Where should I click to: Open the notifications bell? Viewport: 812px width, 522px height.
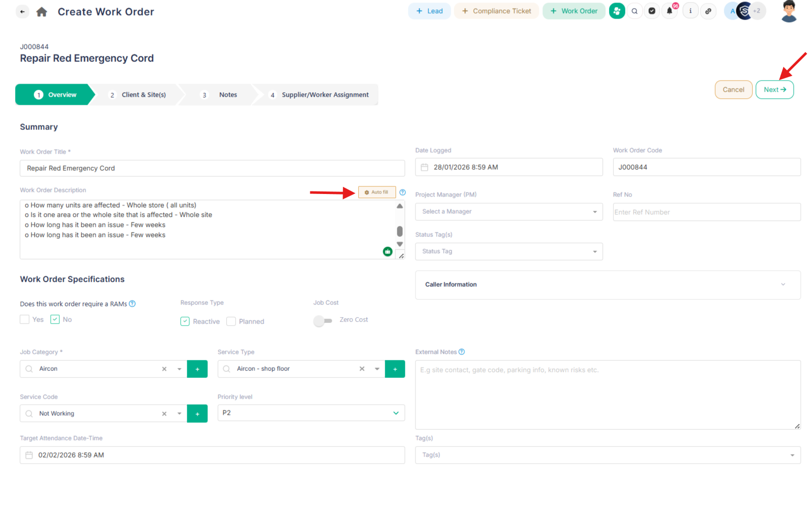tap(669, 11)
